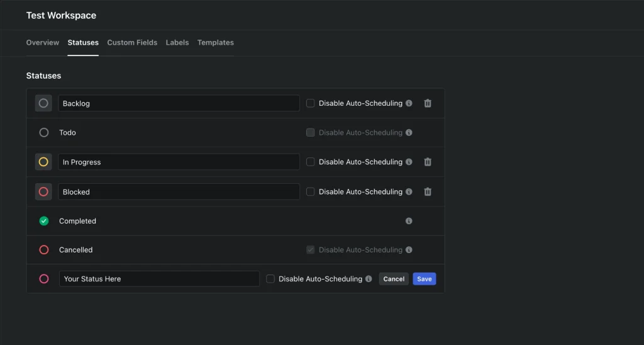
Task: Open the Backlog status color picker
Action: 43,103
